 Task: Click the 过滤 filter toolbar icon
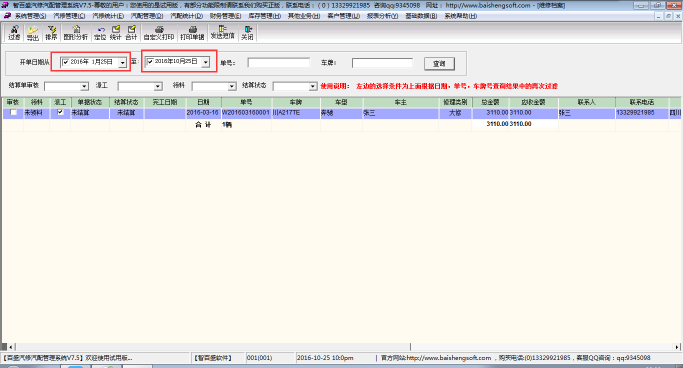coord(14,33)
